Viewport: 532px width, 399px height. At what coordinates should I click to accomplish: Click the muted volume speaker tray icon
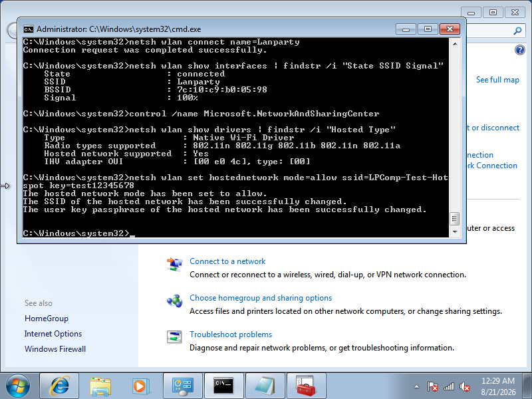point(464,386)
